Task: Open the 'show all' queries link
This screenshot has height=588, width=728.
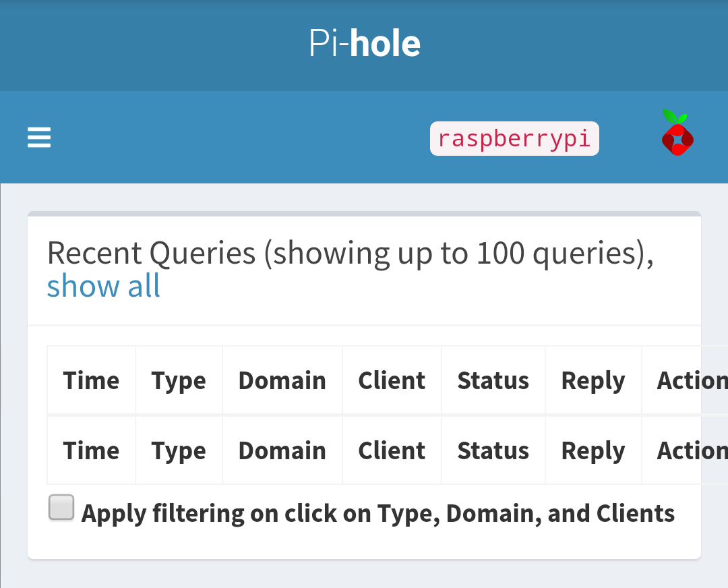Action: (103, 286)
